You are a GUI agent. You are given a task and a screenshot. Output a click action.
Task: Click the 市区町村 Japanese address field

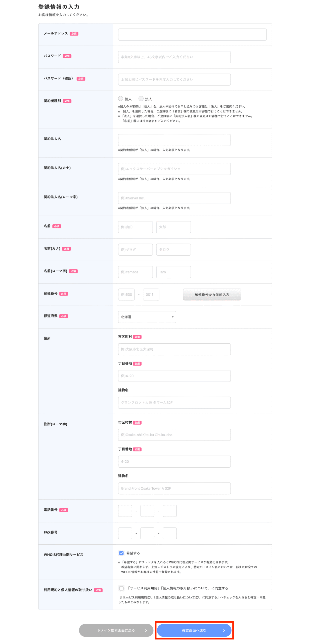[174, 349]
